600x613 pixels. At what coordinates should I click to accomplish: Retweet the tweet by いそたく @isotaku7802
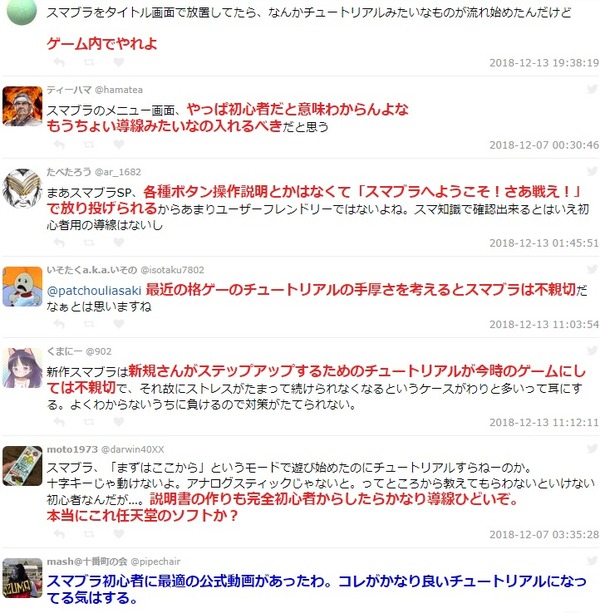(x=89, y=324)
